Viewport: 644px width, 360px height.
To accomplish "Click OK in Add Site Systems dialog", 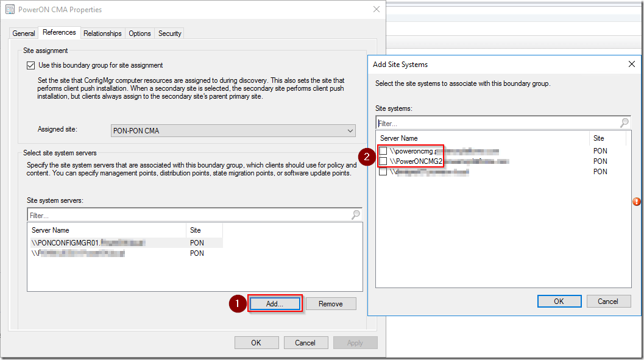I will tap(559, 301).
